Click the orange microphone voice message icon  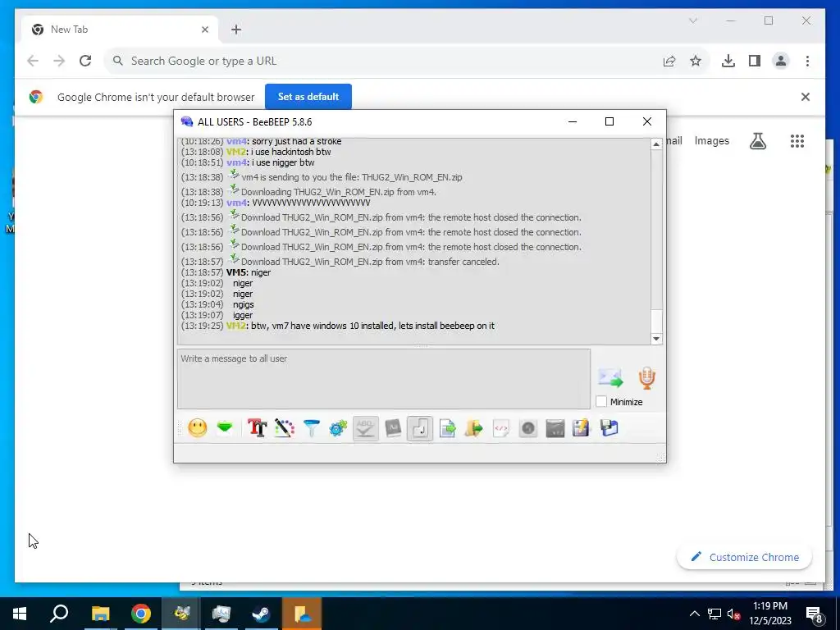pos(646,377)
